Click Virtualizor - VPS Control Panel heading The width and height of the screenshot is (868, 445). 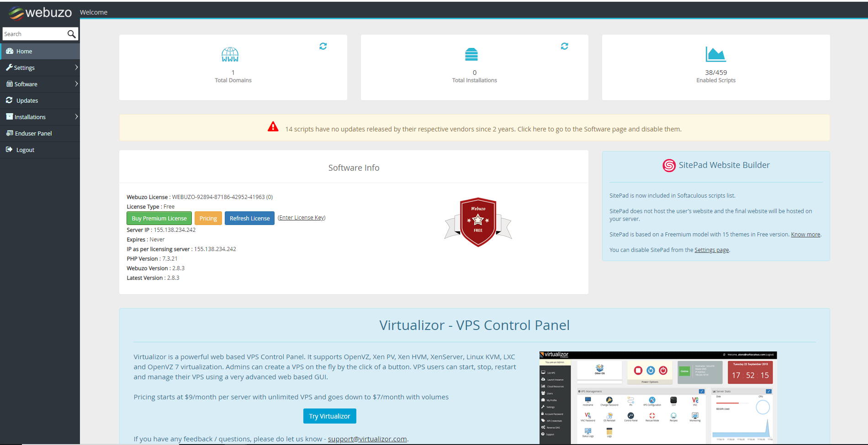pos(474,325)
